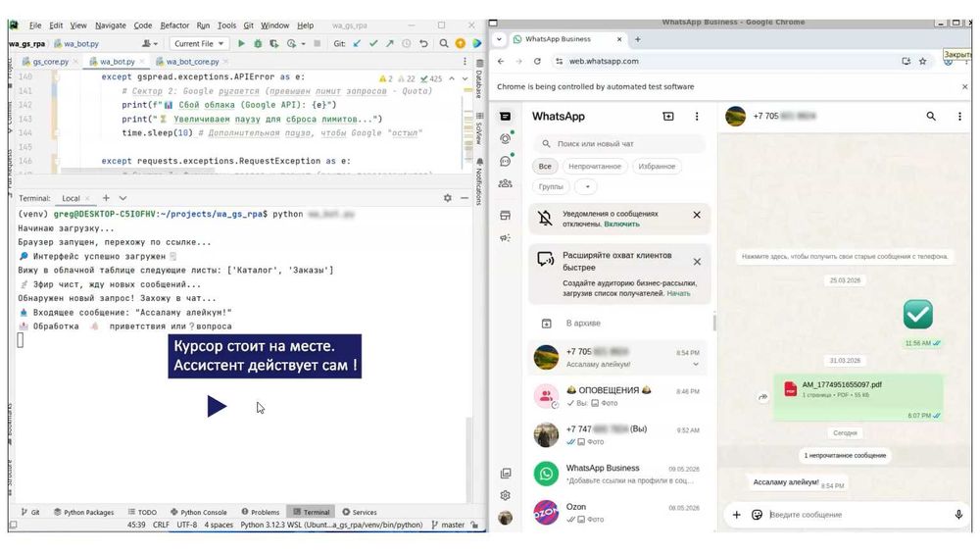Image resolution: width=980 pixels, height=552 pixels.
Task: Open WhatsApp Status sidebar icon
Action: (506, 139)
